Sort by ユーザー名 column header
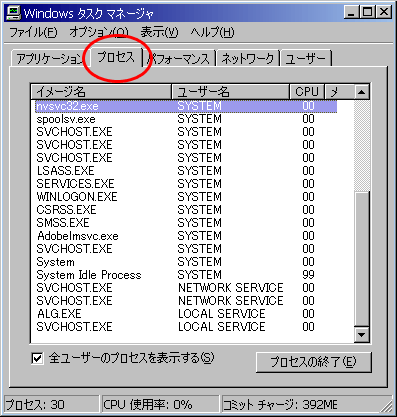This screenshot has width=397, height=417. coord(230,92)
